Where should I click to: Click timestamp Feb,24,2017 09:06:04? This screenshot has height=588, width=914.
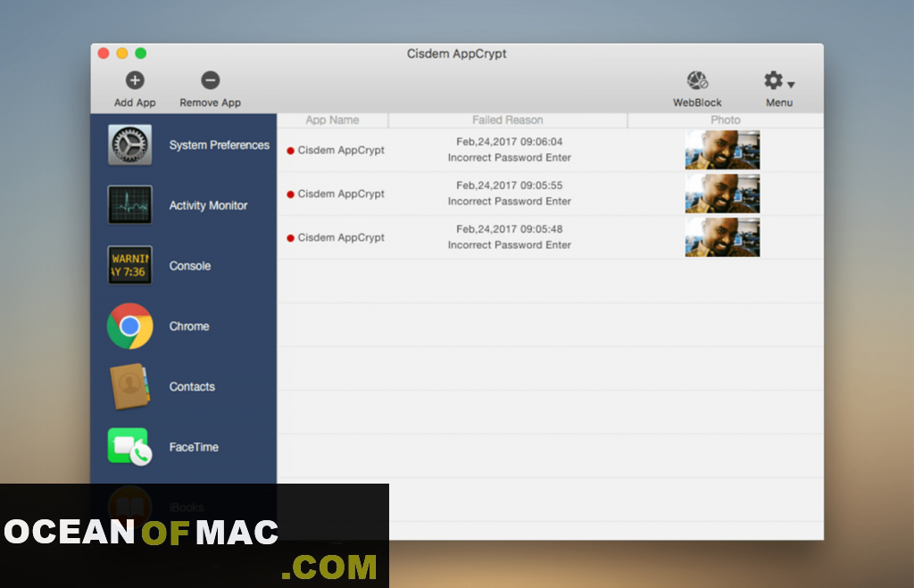pyautogui.click(x=509, y=142)
